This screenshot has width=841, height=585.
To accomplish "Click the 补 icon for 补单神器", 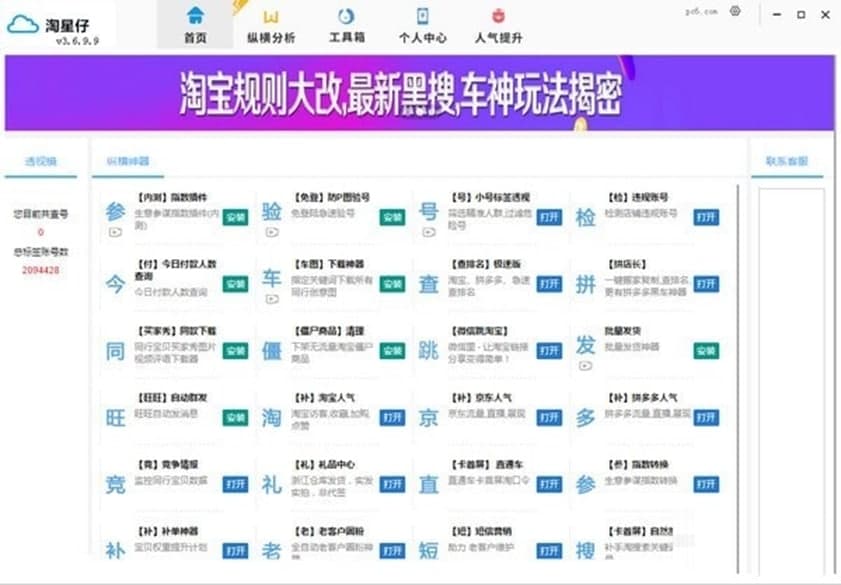I will [115, 551].
